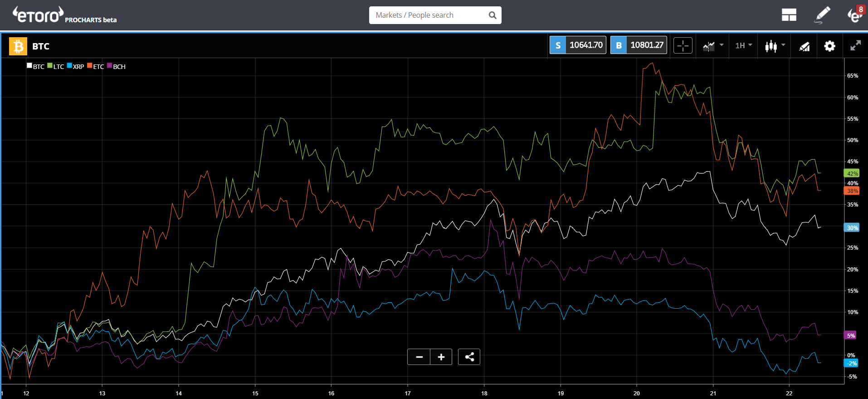The width and height of the screenshot is (868, 399).
Task: Expand chart to fullscreen
Action: (855, 45)
